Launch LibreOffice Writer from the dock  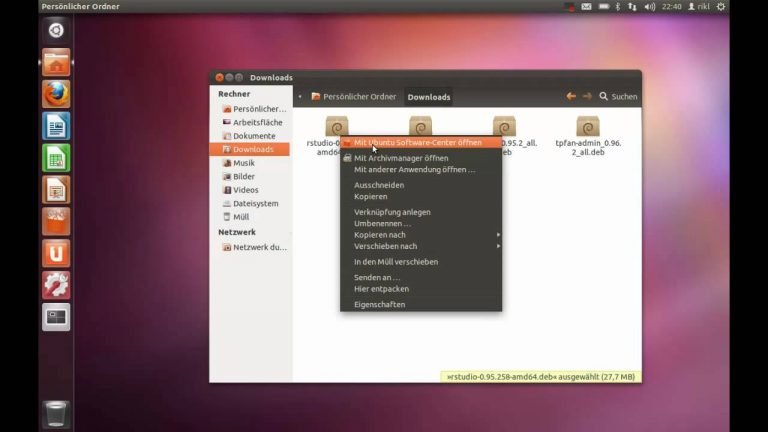(x=56, y=126)
